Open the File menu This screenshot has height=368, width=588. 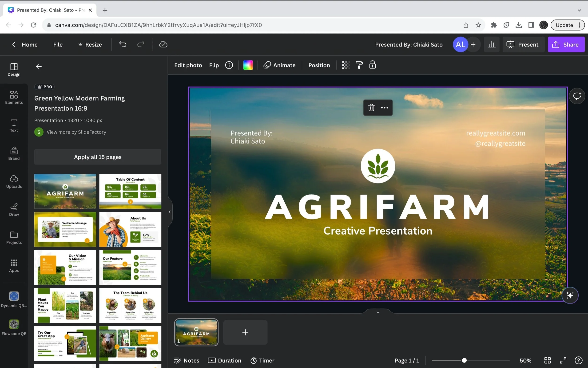pyautogui.click(x=58, y=44)
